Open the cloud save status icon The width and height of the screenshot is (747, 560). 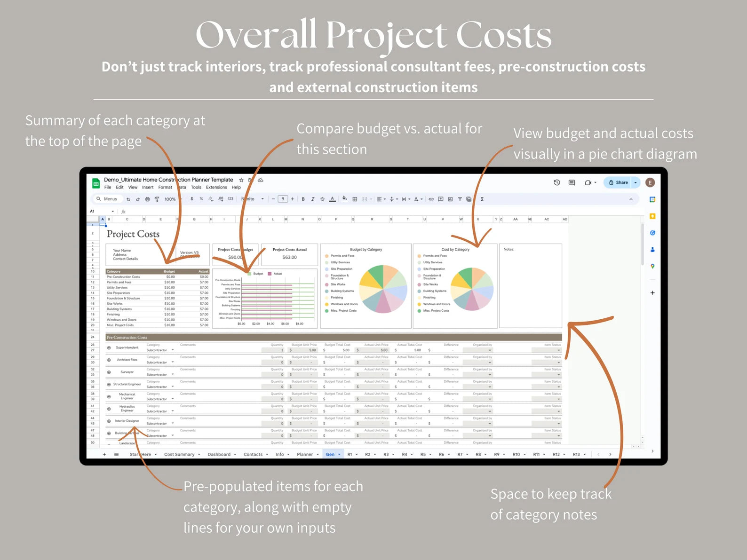260,180
